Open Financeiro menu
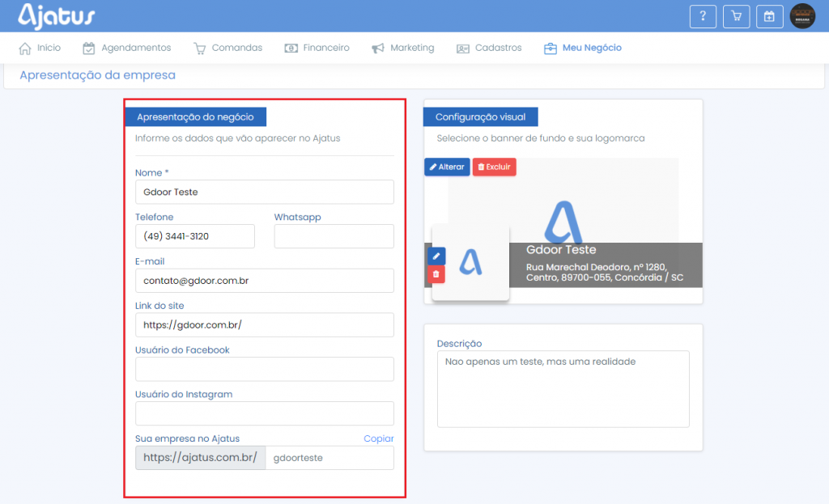Image resolution: width=829 pixels, height=504 pixels. (326, 48)
